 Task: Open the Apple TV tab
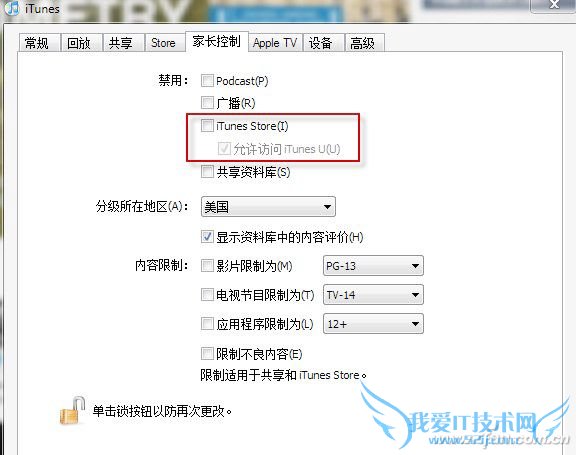coord(275,43)
